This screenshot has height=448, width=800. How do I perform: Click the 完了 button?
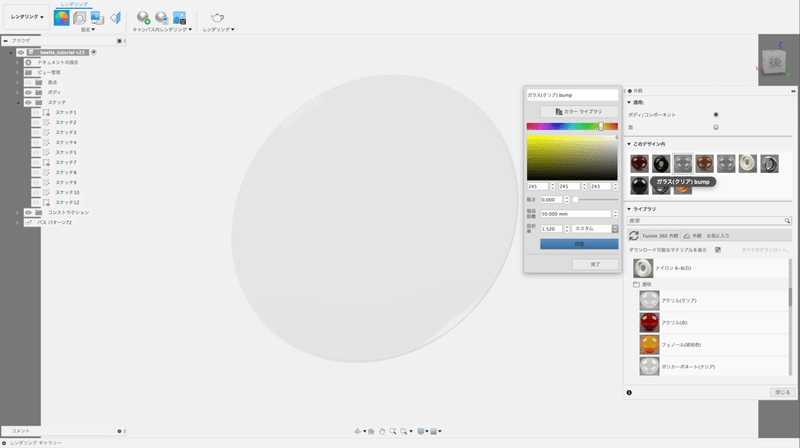(x=595, y=264)
